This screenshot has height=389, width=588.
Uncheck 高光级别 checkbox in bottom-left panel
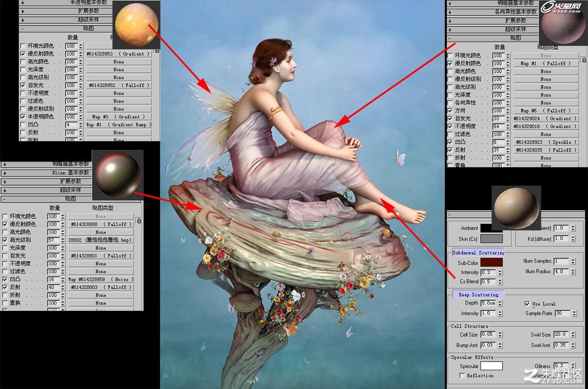5,240
